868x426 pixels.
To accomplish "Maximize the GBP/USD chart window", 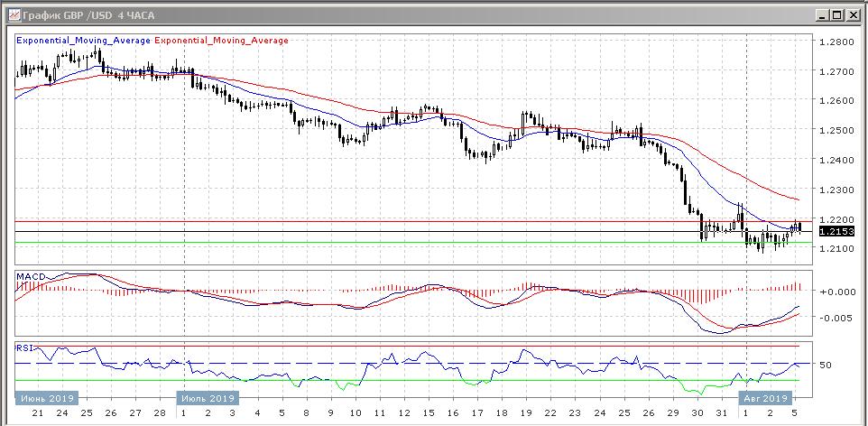I will pos(838,15).
